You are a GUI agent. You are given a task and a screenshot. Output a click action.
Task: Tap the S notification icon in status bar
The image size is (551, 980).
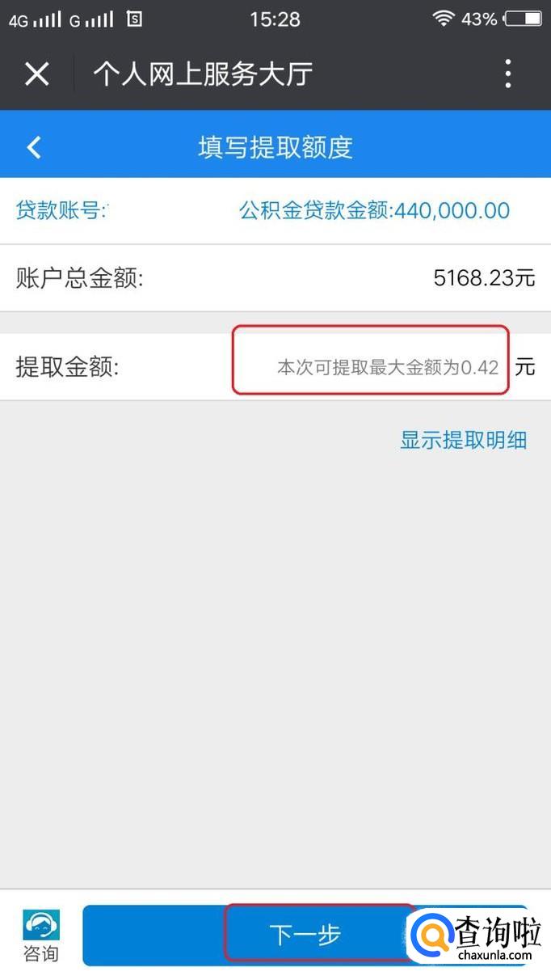[134, 19]
